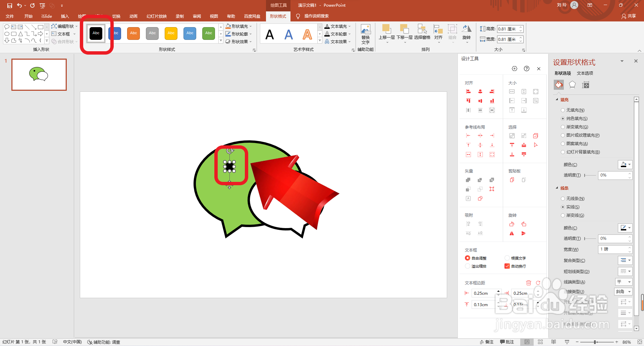Save presentation with floppy disk icon
The image size is (644, 346).
click(x=9, y=5)
